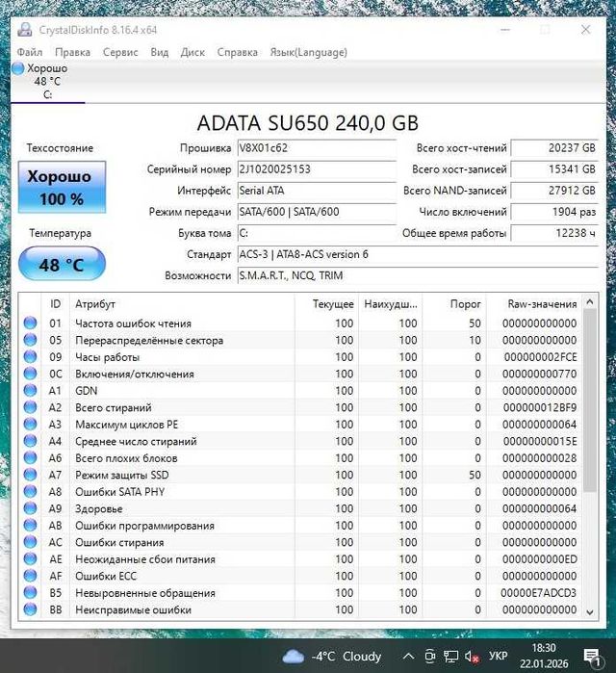Open the Язык(Language) menu
Screen dimensions: 616x673
[308, 52]
